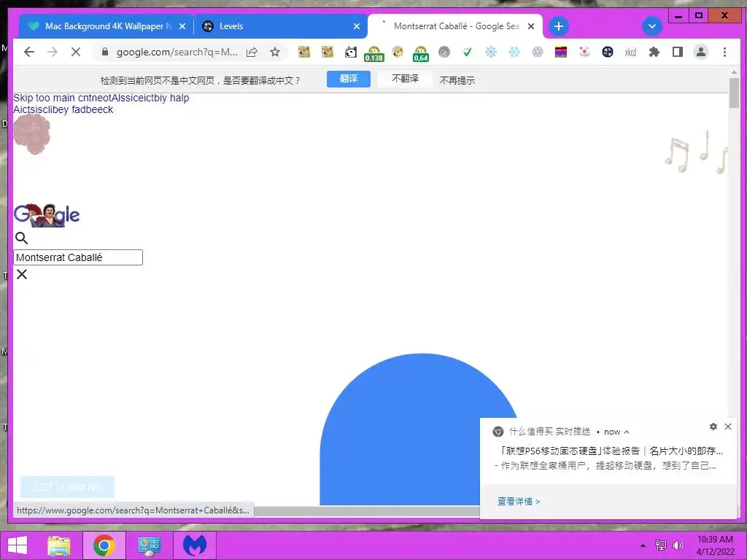Collapse the notification with the caret
This screenshot has height=560, width=747.
(x=627, y=432)
